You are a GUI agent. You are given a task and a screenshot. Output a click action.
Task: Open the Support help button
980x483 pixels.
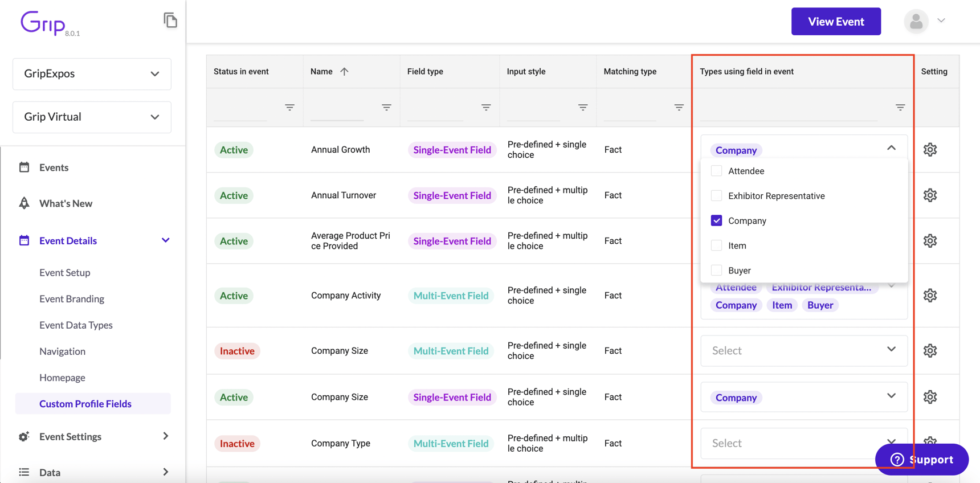921,459
